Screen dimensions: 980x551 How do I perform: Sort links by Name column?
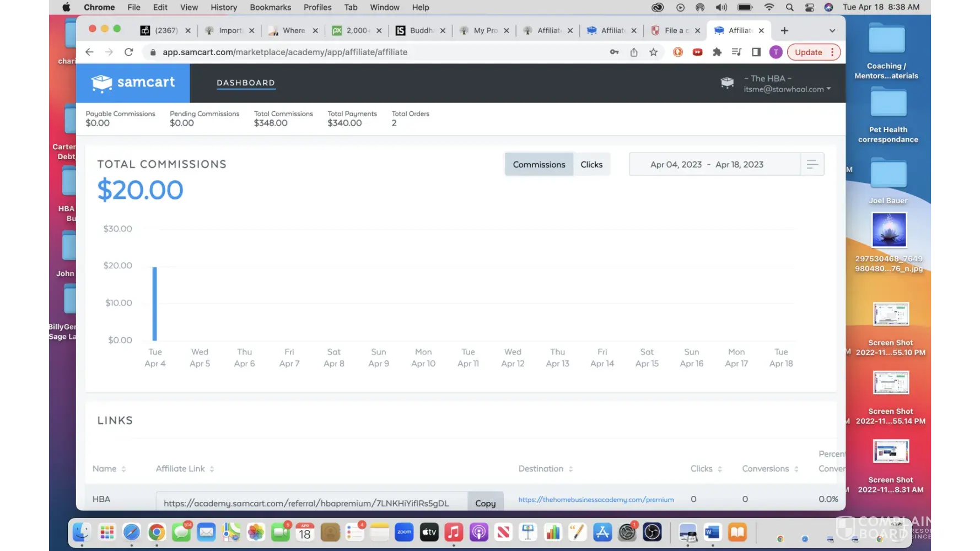coord(109,468)
